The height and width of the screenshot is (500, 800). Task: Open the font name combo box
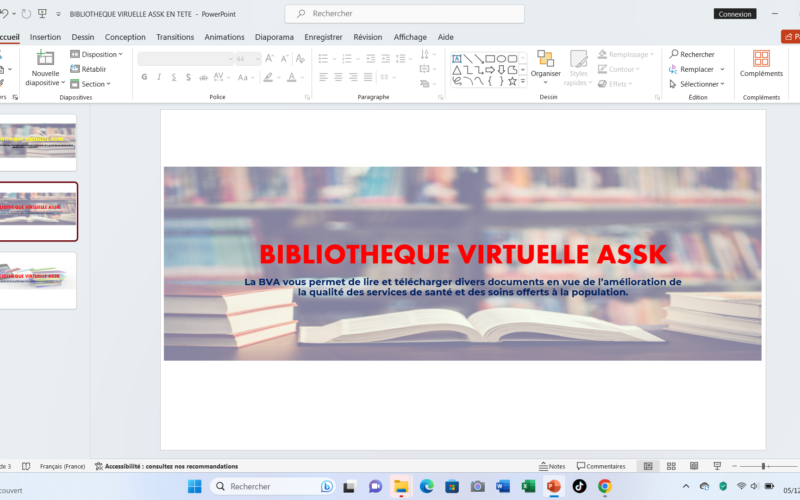pyautogui.click(x=186, y=59)
